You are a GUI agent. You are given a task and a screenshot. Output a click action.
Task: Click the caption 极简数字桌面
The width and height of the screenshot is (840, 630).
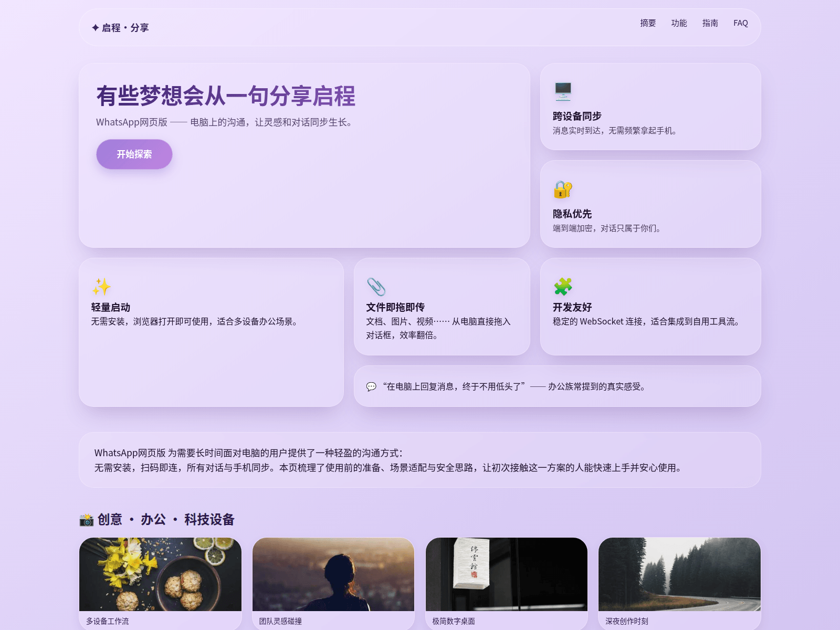pos(454,621)
